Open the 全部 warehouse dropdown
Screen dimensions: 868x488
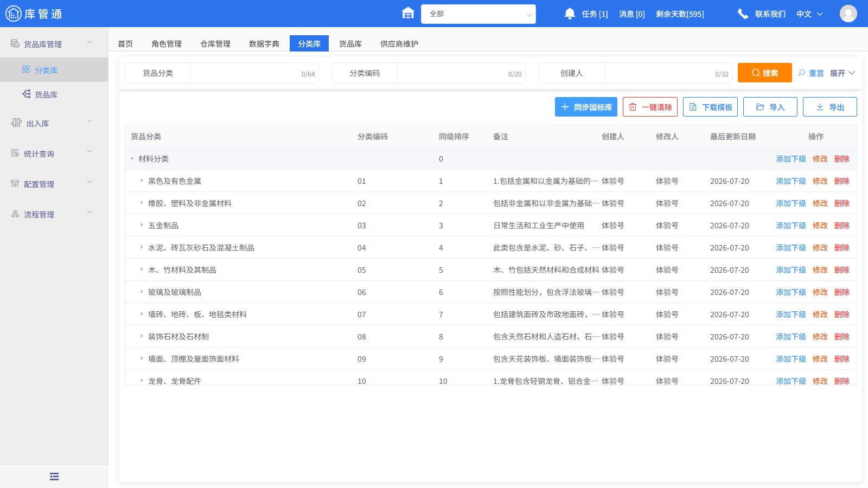coord(478,14)
